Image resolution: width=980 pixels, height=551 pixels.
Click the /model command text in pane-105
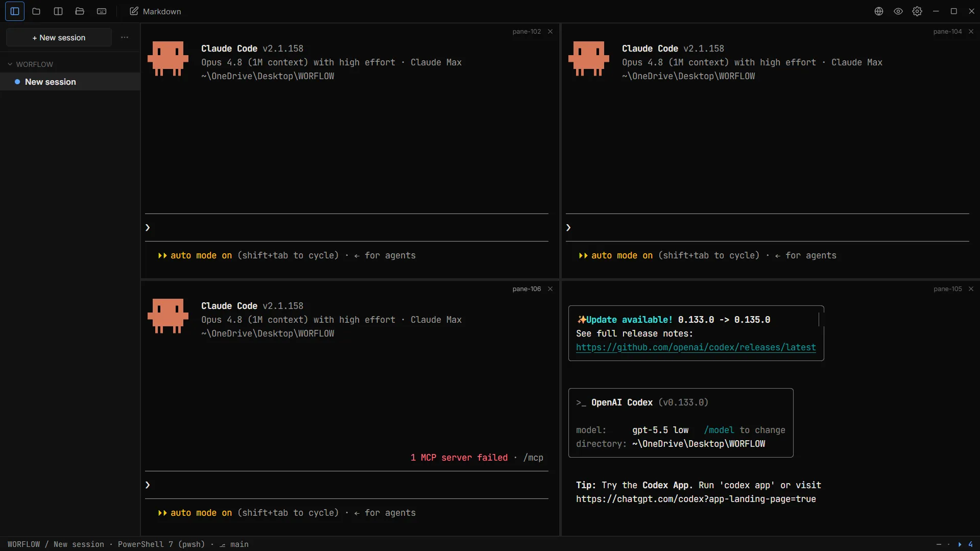tap(719, 430)
